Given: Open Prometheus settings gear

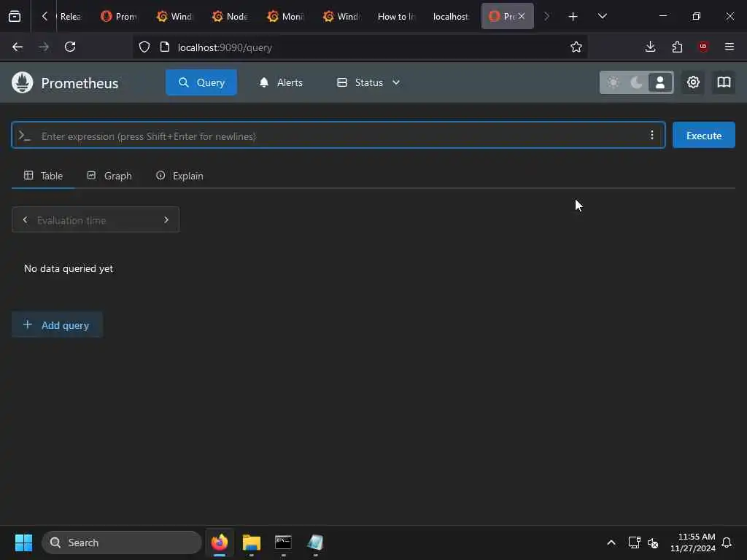Looking at the screenshot, I should [x=693, y=82].
